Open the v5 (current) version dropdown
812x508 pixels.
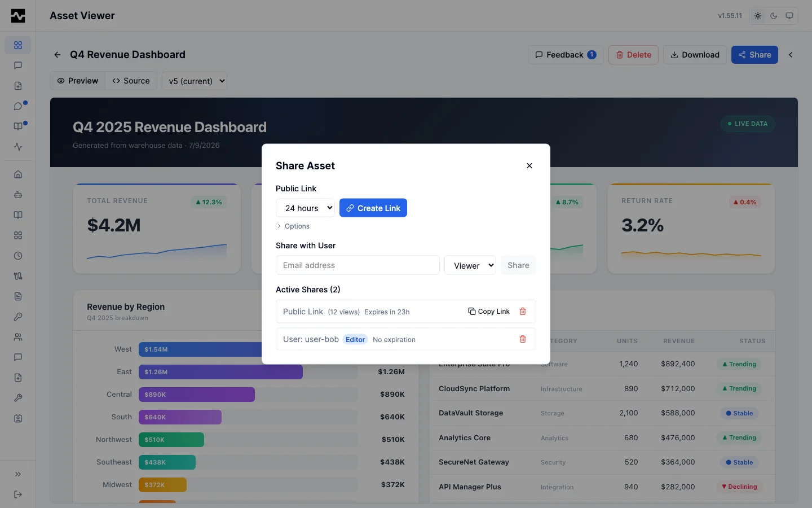[x=195, y=81]
